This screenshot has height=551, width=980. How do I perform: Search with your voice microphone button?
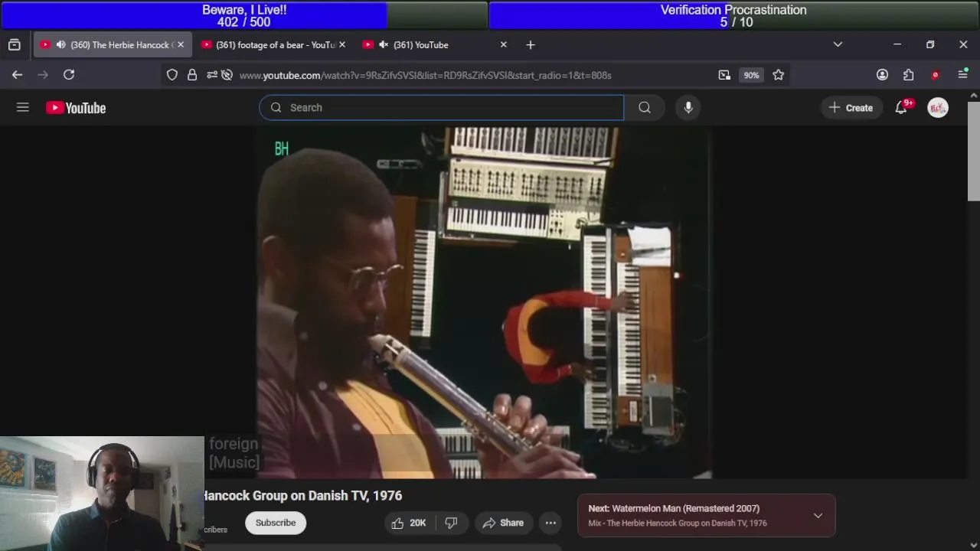(x=688, y=108)
